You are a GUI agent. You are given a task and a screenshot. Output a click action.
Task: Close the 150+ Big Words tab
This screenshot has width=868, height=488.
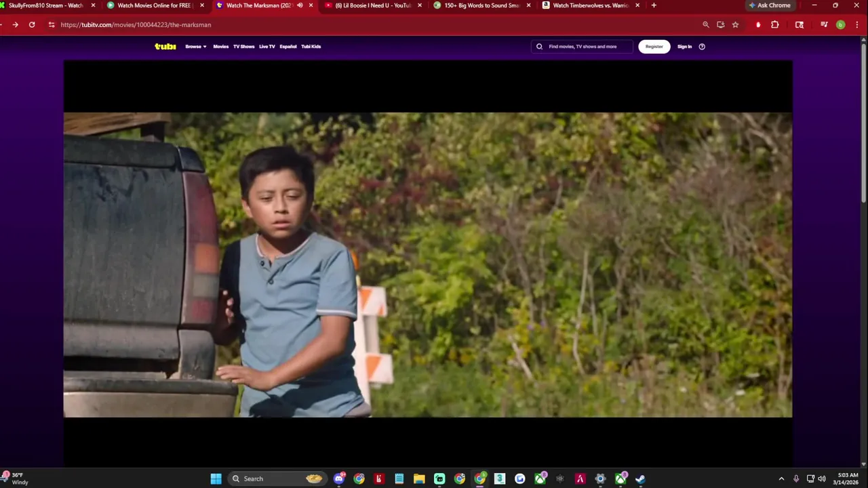click(528, 5)
